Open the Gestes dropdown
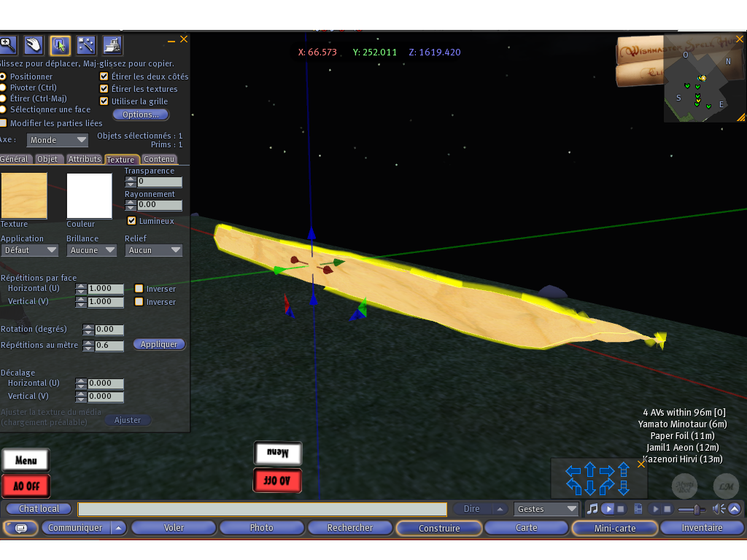This screenshot has width=747, height=560. [546, 509]
